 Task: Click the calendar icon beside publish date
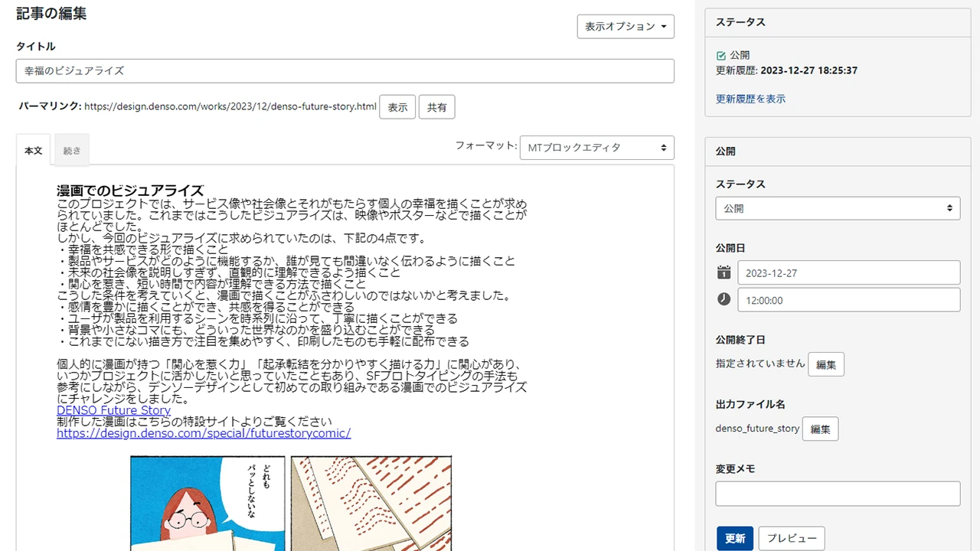(x=724, y=272)
